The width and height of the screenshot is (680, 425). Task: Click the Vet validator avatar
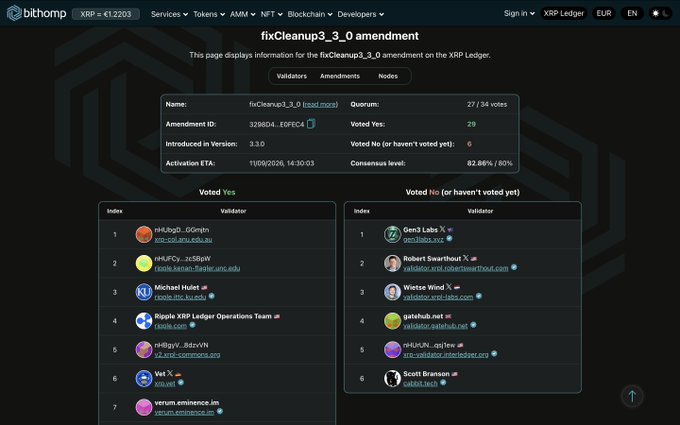[144, 379]
